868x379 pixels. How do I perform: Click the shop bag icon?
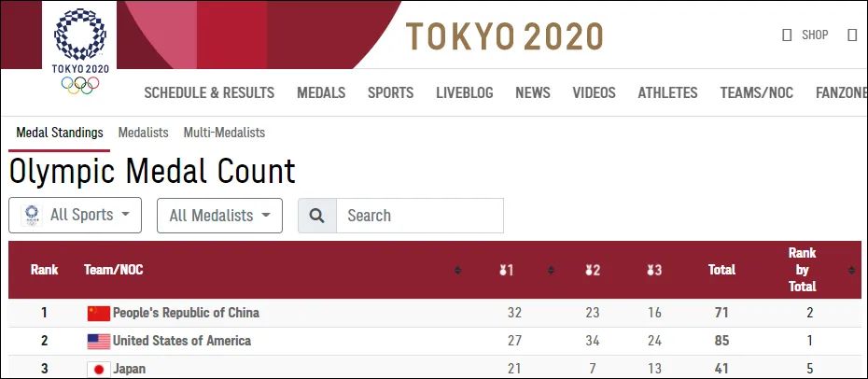point(787,35)
